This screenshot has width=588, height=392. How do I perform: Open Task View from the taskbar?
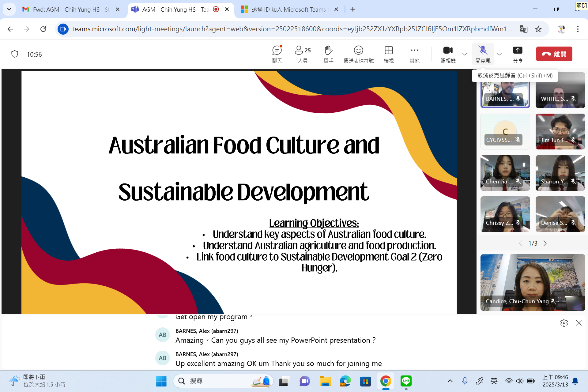pyautogui.click(x=284, y=381)
